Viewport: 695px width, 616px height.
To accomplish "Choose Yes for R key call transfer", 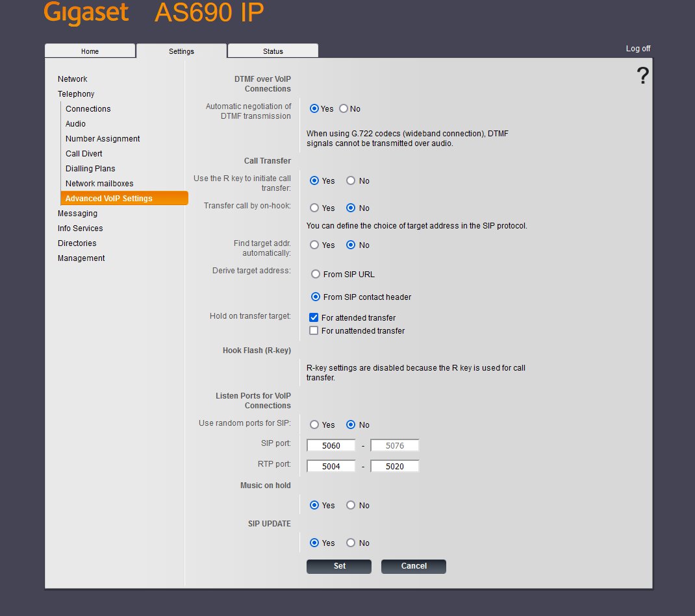I will tap(314, 180).
